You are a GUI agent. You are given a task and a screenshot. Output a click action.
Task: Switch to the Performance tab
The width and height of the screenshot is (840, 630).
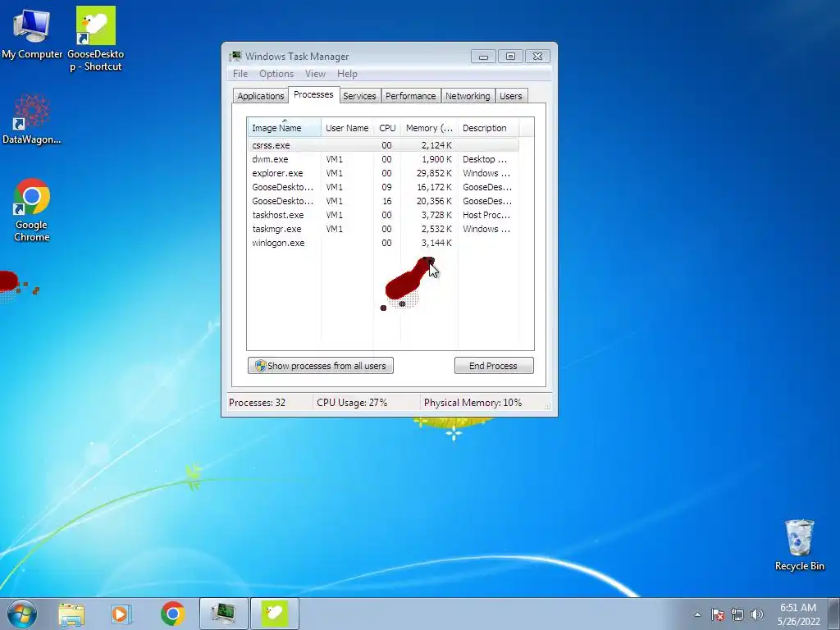[x=410, y=96]
